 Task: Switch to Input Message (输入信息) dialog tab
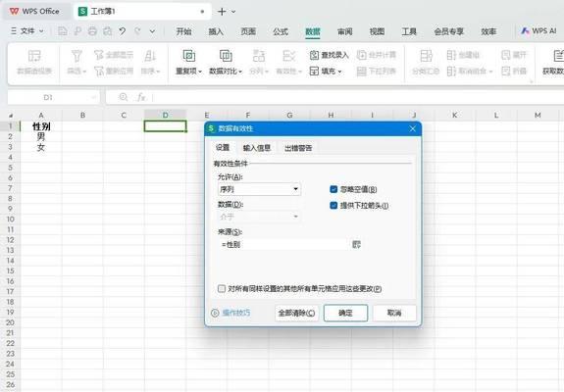point(257,148)
